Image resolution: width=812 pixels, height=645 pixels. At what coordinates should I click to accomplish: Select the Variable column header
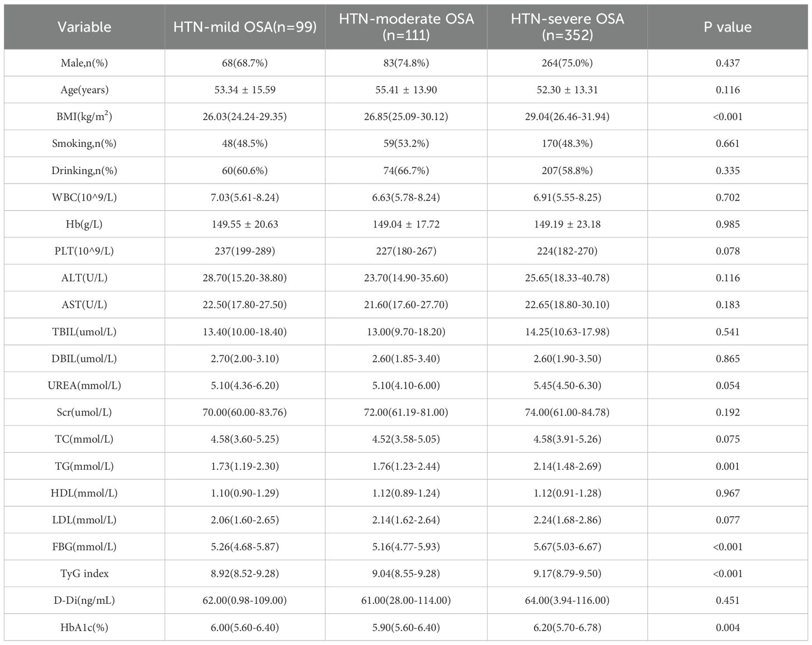[x=85, y=27]
